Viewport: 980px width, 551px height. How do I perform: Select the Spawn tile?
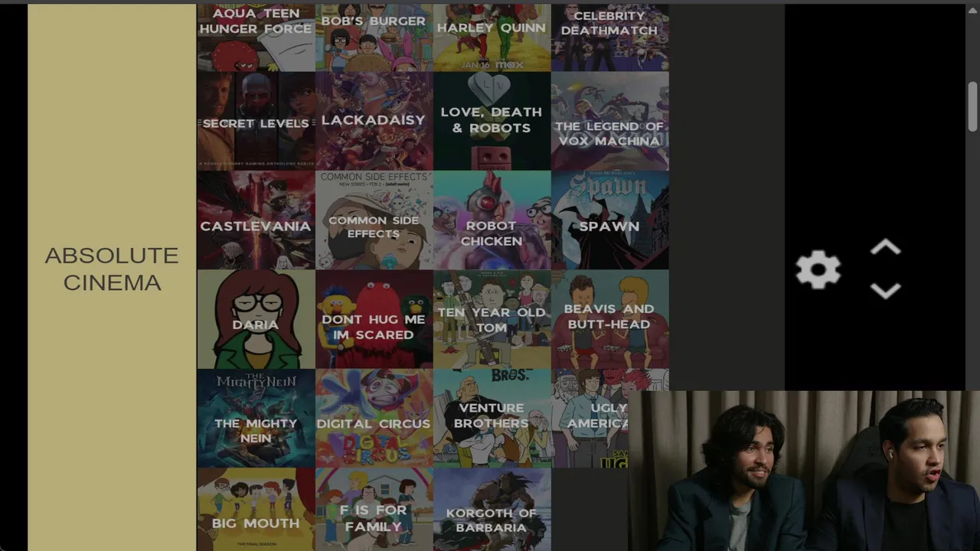[x=609, y=220]
